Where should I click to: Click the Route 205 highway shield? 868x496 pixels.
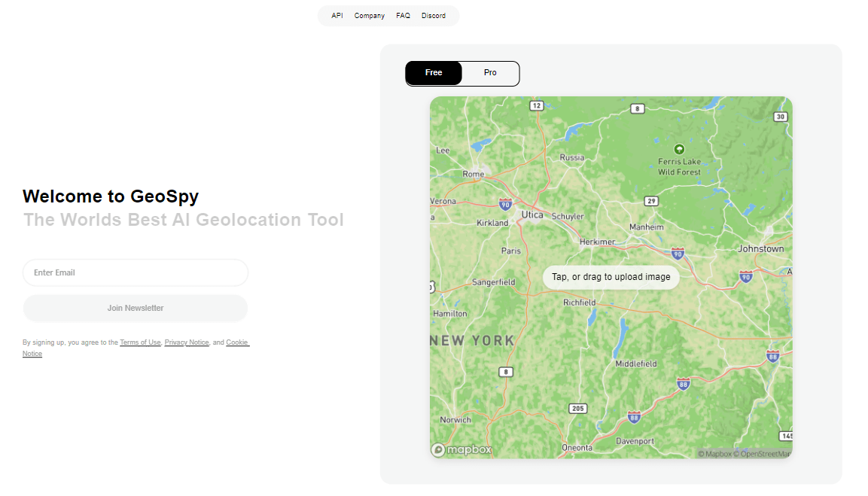coord(577,408)
